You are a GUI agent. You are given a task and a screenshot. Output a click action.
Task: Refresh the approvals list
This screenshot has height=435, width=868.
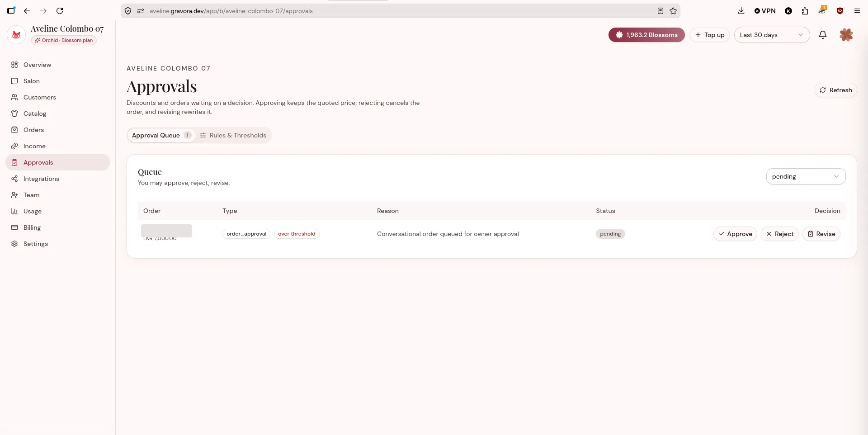coord(835,90)
